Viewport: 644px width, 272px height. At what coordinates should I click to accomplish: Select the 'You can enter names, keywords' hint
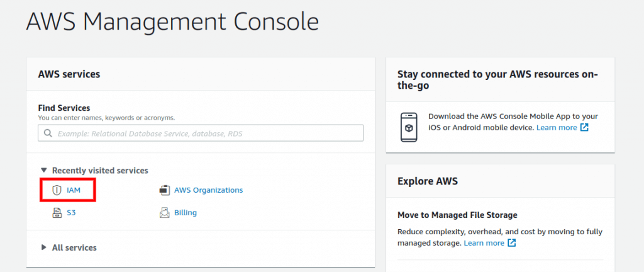pos(106,118)
